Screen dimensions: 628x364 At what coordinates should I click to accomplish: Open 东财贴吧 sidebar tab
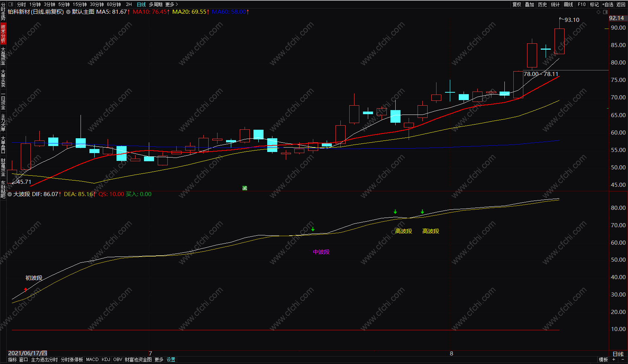tap(3, 189)
